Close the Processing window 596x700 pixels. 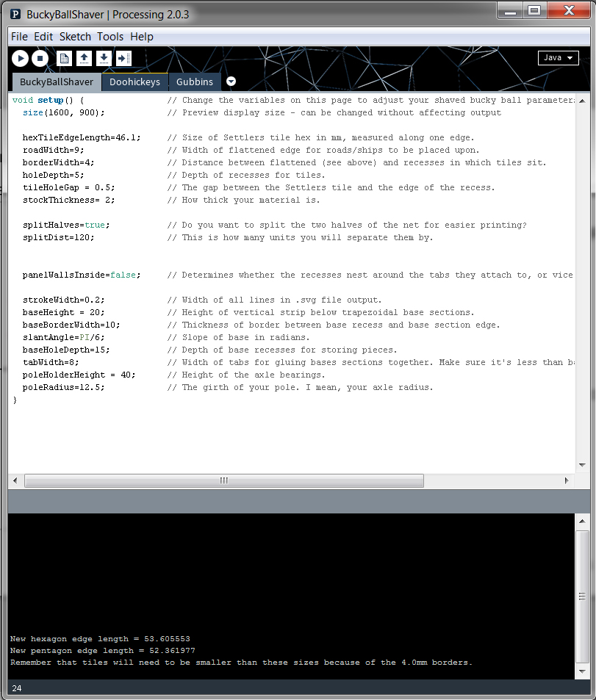click(569, 11)
